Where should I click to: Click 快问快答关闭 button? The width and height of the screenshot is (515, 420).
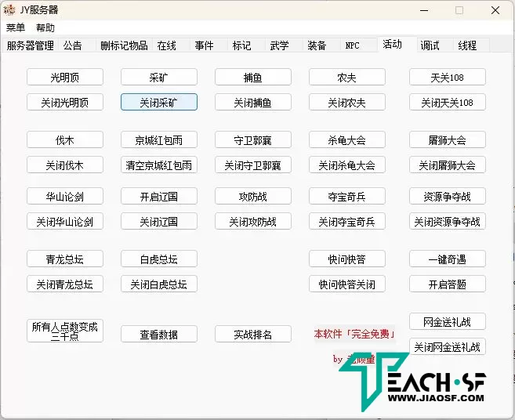tap(346, 284)
